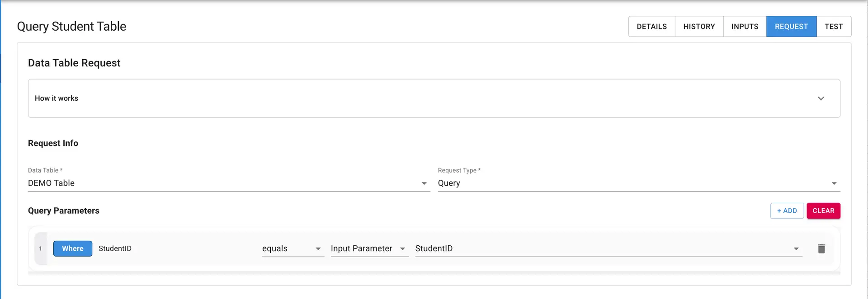Open the StudentID value dropdown arrow
The image size is (868, 299).
[796, 248]
